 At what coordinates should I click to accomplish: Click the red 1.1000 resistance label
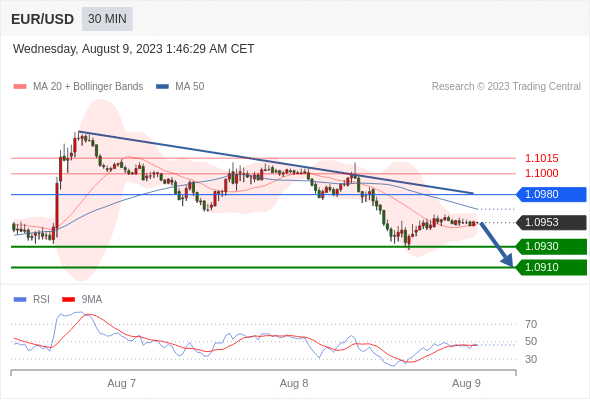542,173
